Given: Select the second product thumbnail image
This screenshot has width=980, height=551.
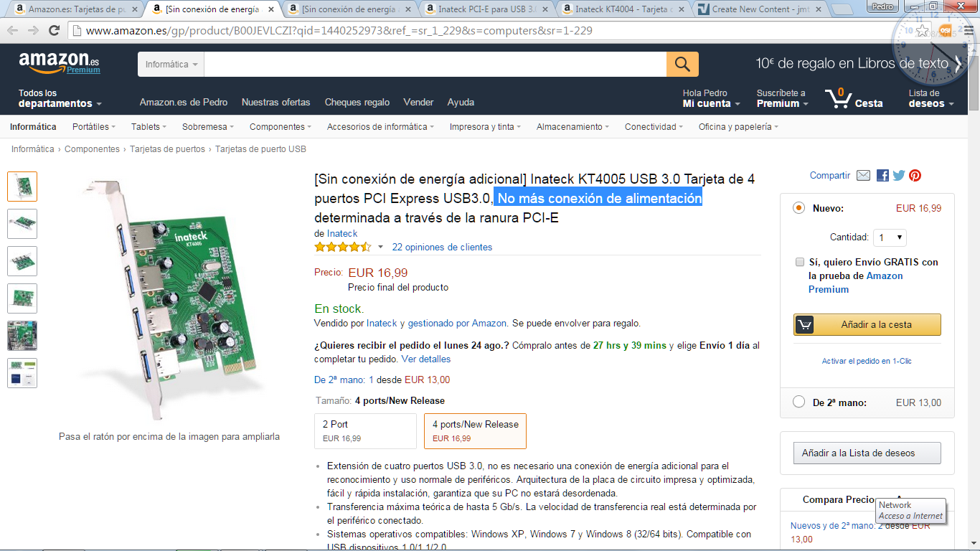Looking at the screenshot, I should 22,224.
